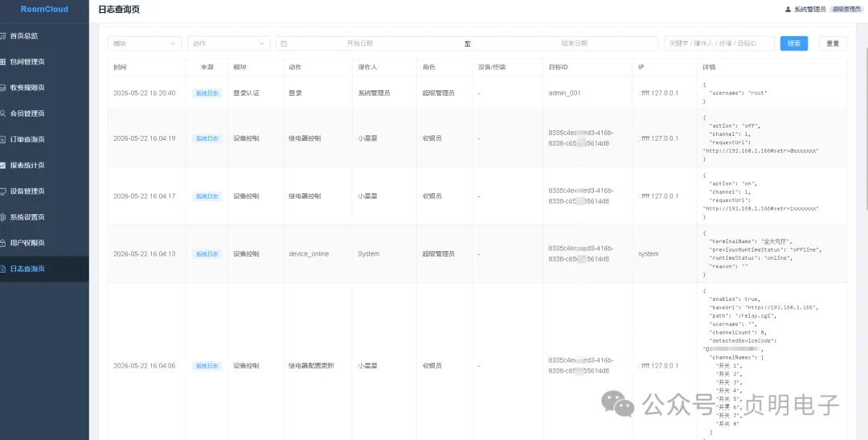Click the 重置 button

point(833,43)
